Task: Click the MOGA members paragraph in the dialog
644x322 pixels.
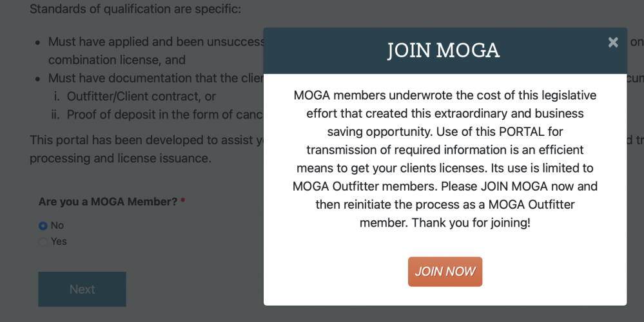Action: coord(445,158)
